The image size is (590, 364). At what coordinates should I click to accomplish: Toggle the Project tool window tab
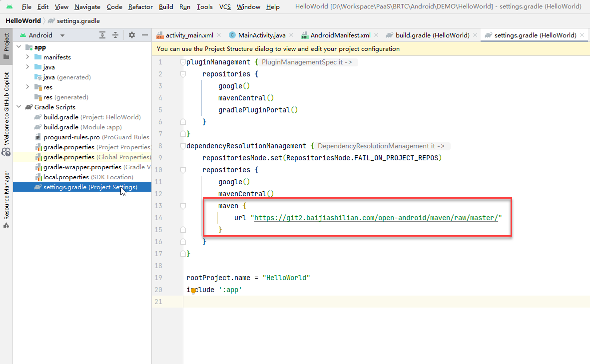pos(6,46)
